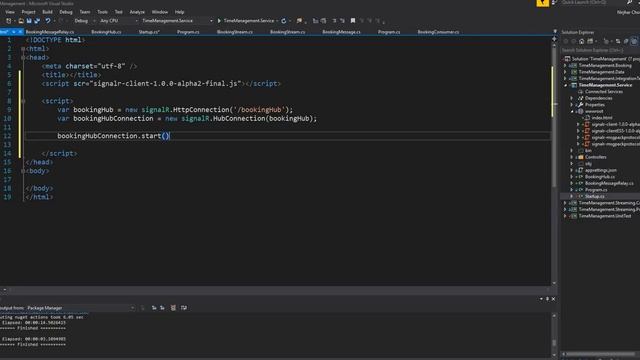Click the Clear All icon in Output toolbar

pos(173,308)
